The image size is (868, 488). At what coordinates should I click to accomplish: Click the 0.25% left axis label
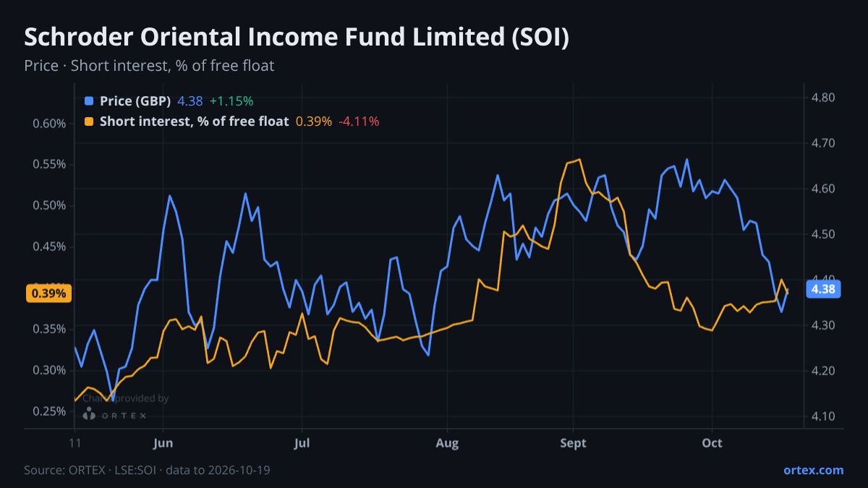click(x=49, y=411)
